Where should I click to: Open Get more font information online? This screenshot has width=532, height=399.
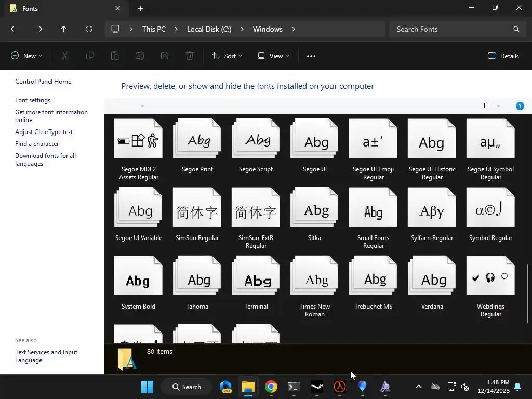click(x=51, y=116)
